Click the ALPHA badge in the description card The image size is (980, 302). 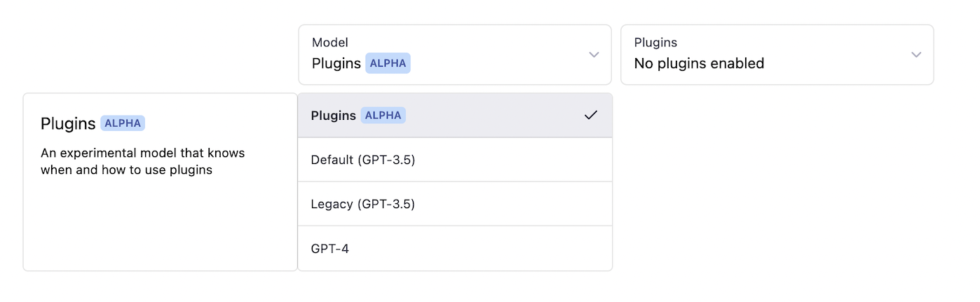pos(123,123)
